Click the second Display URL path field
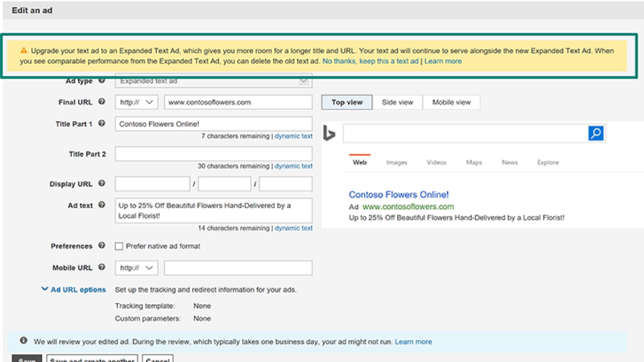Viewport: 644px width, 362px height. click(224, 184)
